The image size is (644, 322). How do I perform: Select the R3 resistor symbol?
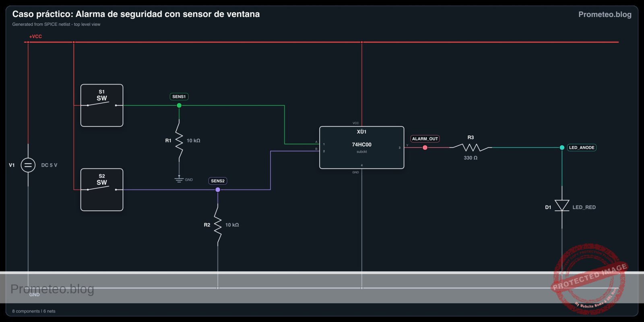[471, 147]
